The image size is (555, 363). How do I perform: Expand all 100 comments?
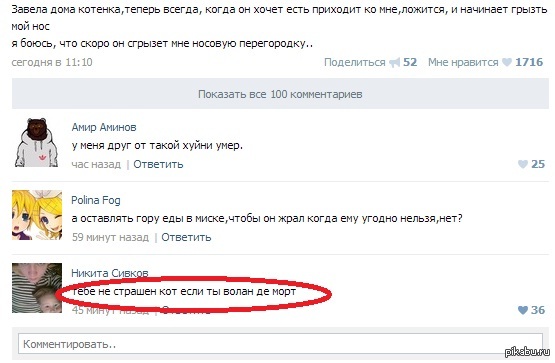pos(280,94)
